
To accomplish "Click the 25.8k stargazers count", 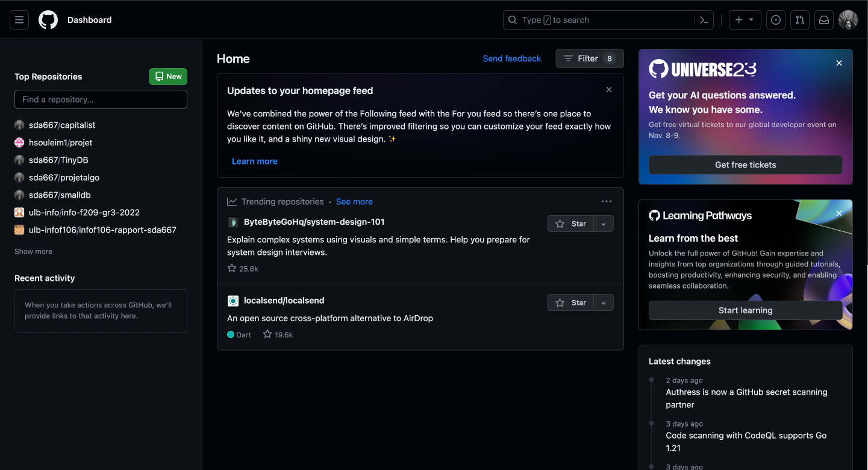I will [x=243, y=269].
